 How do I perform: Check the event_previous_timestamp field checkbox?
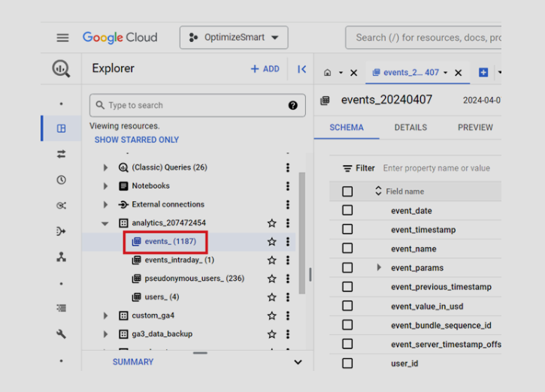(347, 287)
